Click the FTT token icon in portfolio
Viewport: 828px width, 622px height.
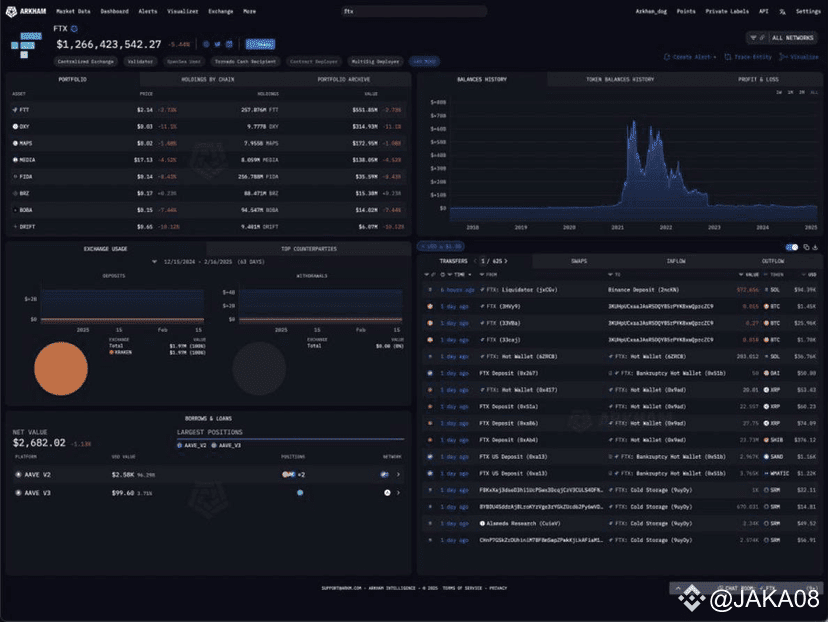tap(15, 110)
